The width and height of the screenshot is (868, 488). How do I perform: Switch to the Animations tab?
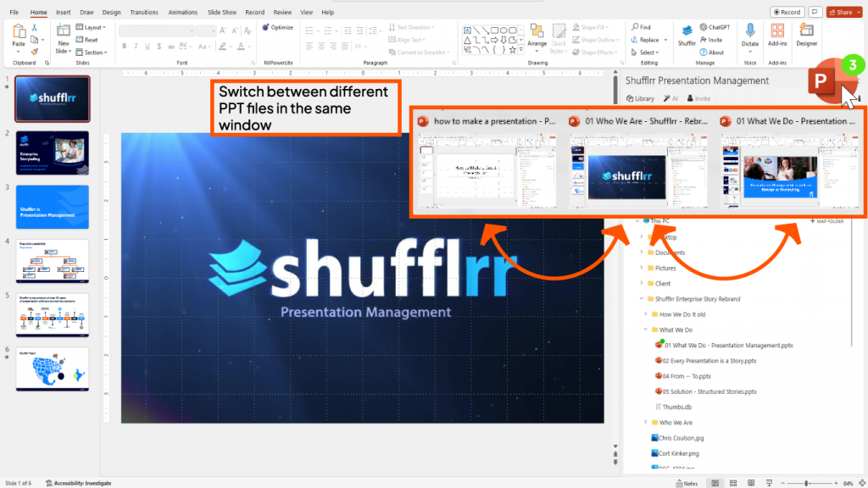[183, 12]
